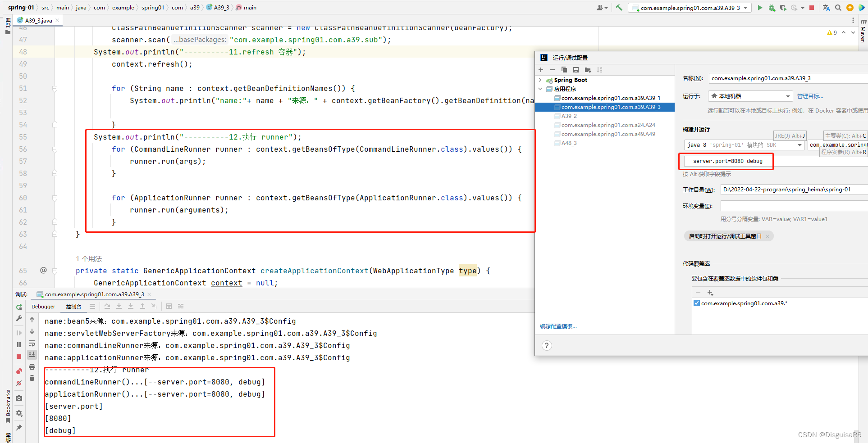Open the run configuration dropdown in the toolbar
This screenshot has height=443, width=868.
point(690,8)
